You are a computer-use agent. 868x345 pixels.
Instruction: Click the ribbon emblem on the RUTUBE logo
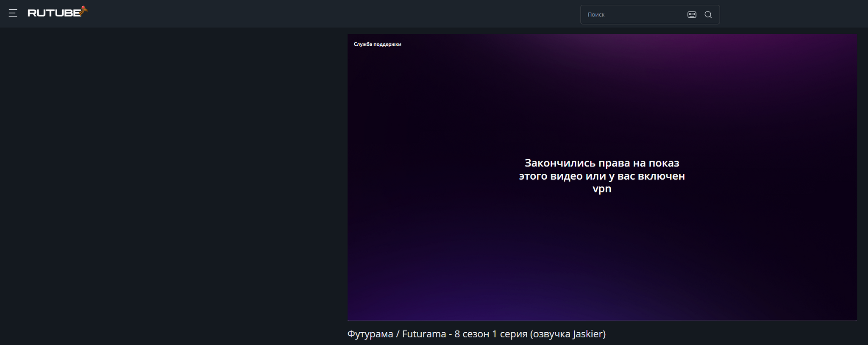(83, 10)
